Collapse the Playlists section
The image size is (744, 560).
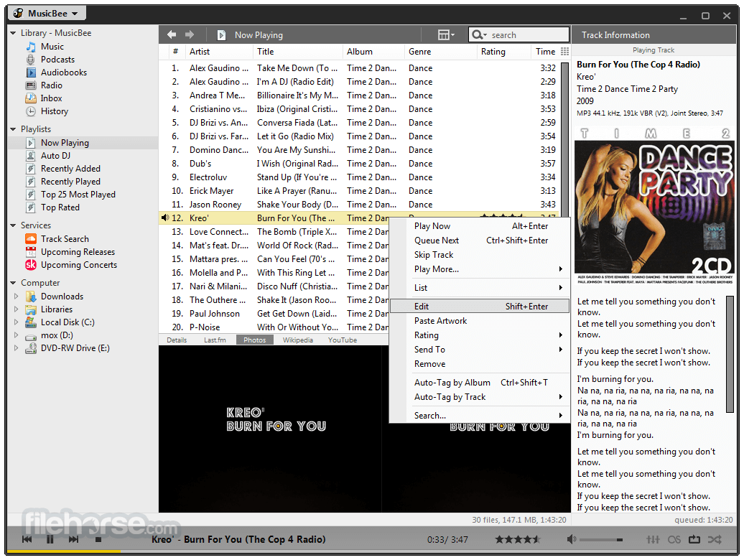(13, 129)
